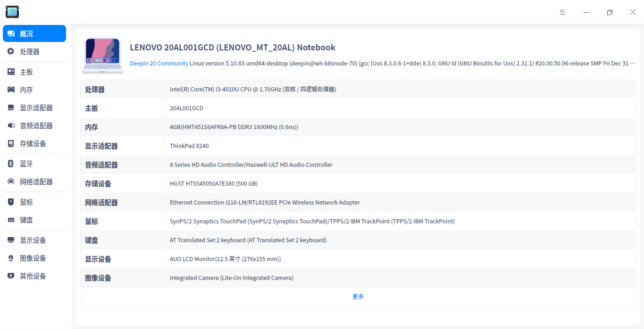This screenshot has height=329, width=644.
Task: Switch to the 内存 label in sidebar
Action: 26,90
